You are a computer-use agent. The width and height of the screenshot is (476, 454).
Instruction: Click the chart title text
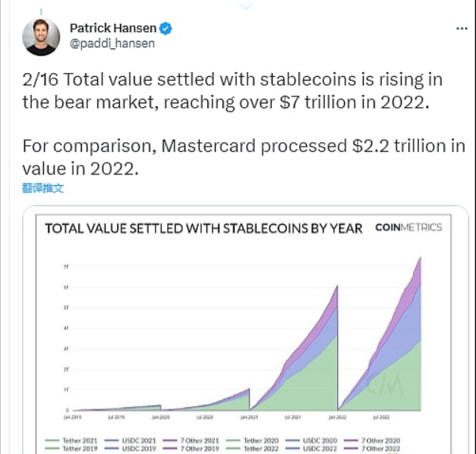pyautogui.click(x=204, y=228)
